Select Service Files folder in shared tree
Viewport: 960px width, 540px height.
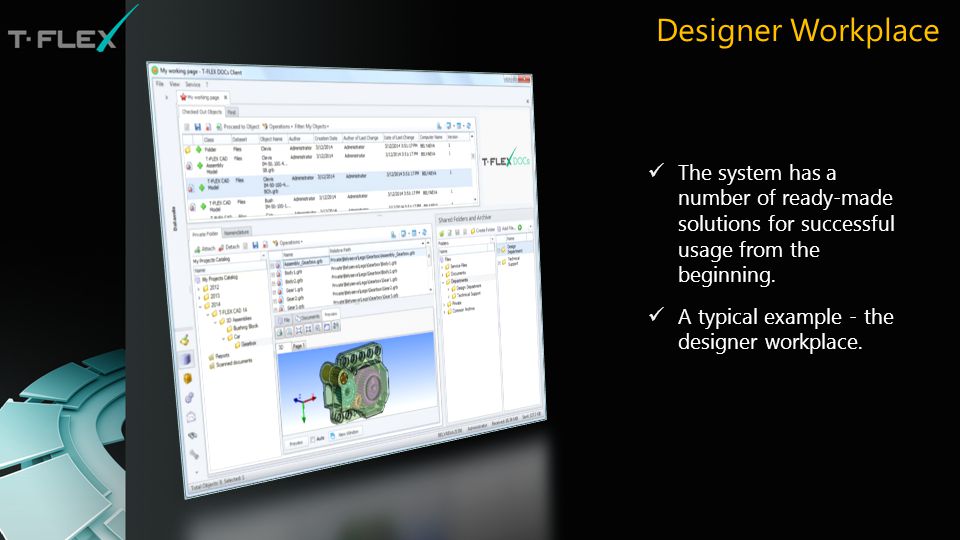[456, 266]
